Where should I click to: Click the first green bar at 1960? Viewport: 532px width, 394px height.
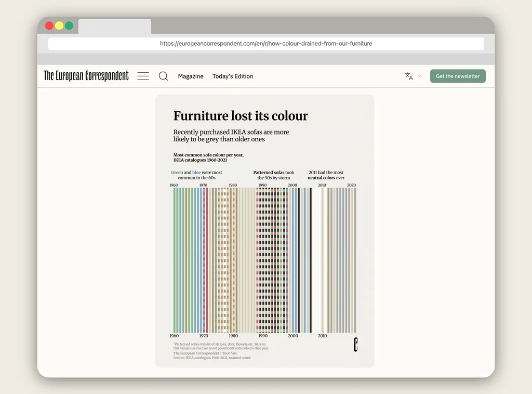point(175,260)
